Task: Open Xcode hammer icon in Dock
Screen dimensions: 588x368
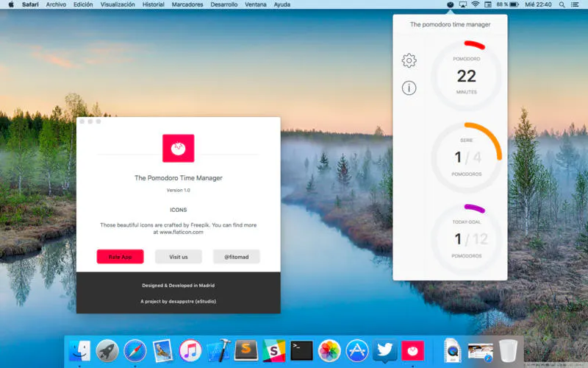Action: (218, 350)
